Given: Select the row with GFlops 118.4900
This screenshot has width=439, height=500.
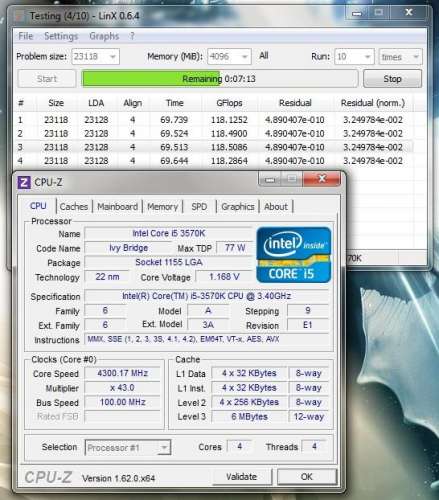Looking at the screenshot, I should pyautogui.click(x=213, y=133).
